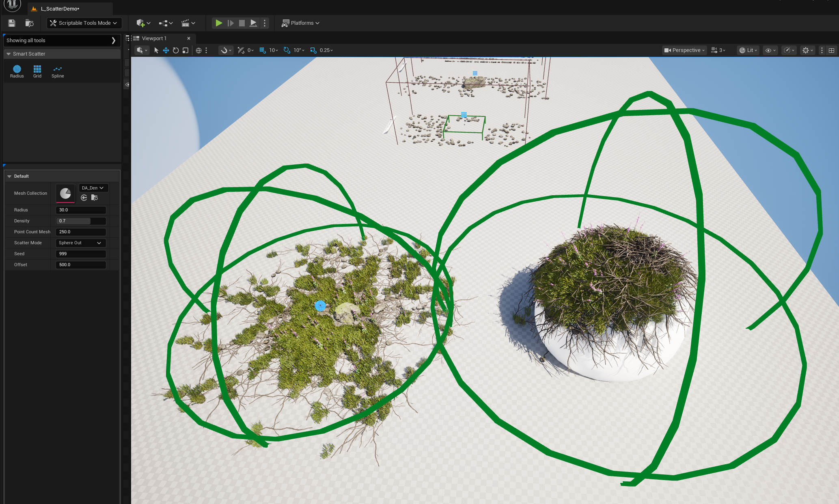This screenshot has width=839, height=504.
Task: Activate the scale transform tool
Action: pyautogui.click(x=185, y=50)
